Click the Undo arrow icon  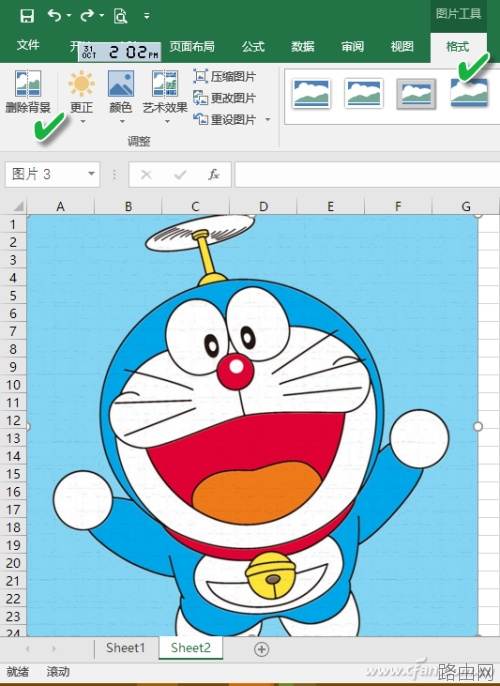(x=54, y=16)
